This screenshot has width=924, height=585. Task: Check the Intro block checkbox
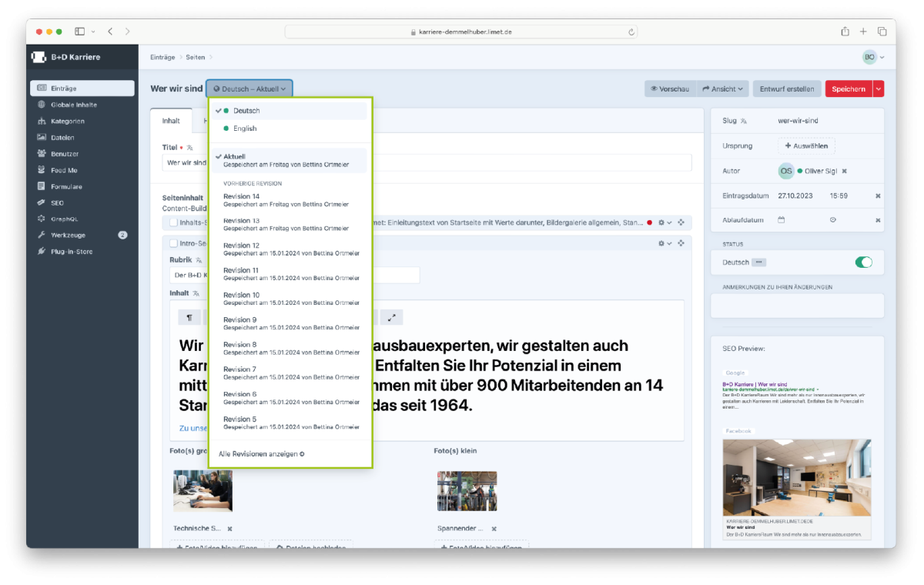coord(174,243)
